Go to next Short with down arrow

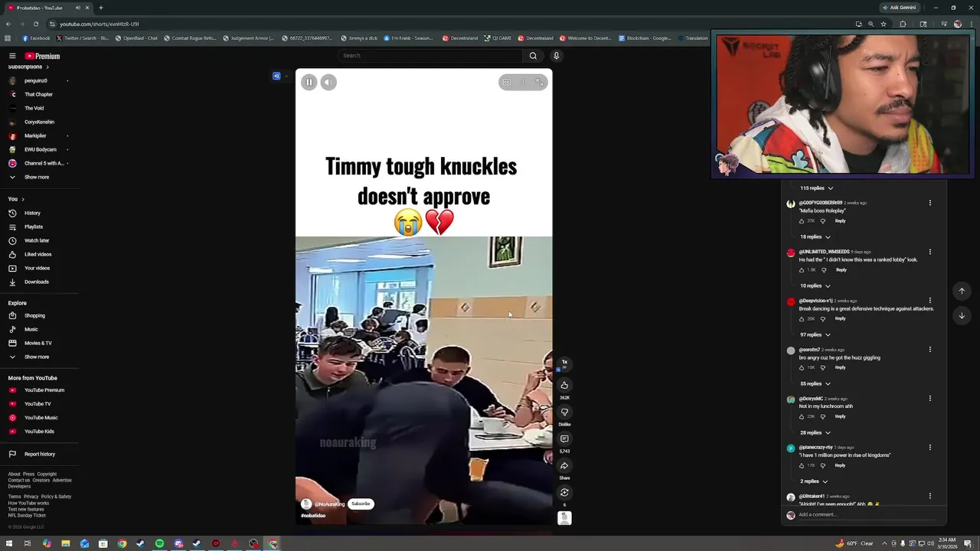(x=962, y=315)
